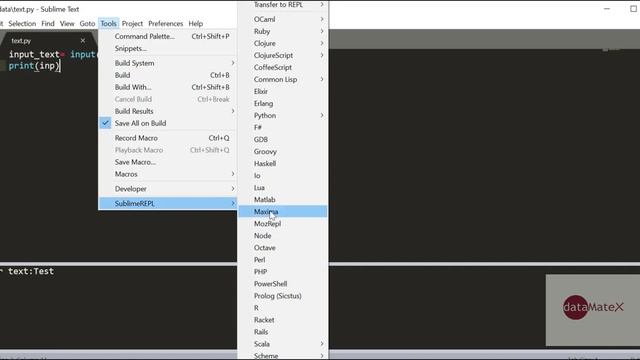Image resolution: width=640 pixels, height=360 pixels.
Task: Open Snippets... entry
Action: pos(168,48)
